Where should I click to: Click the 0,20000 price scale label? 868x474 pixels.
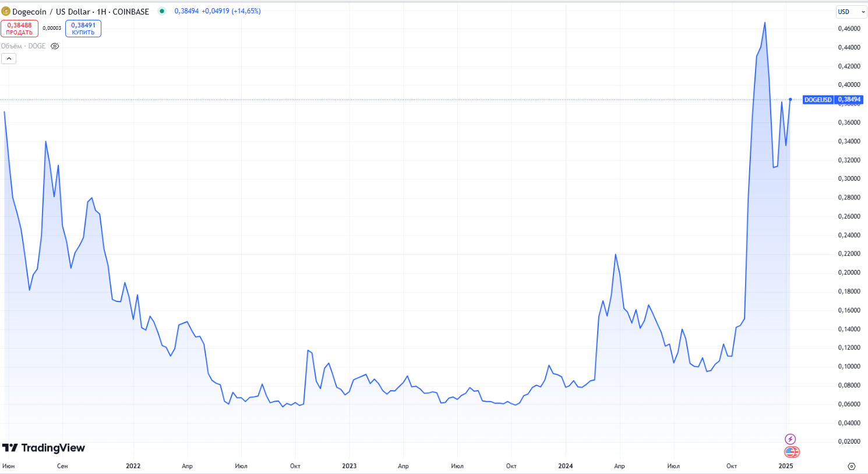click(849, 272)
